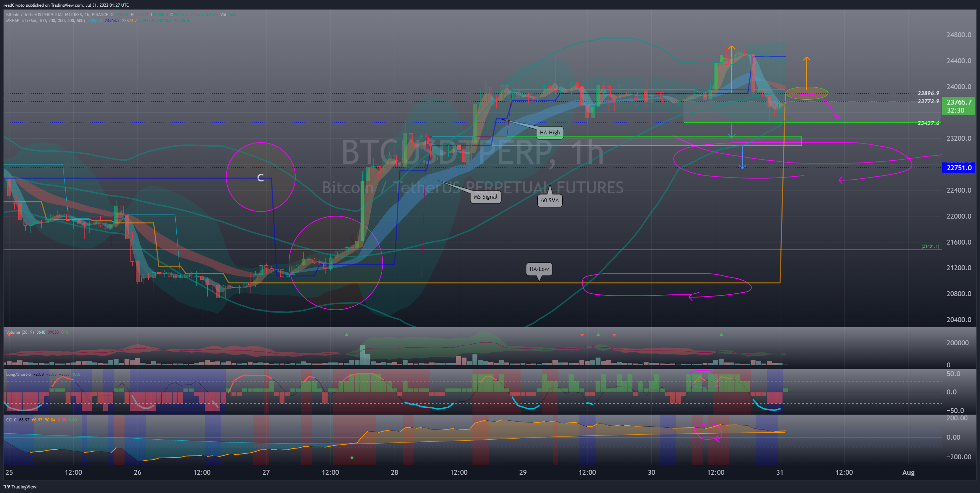Click the green line label (21481.1)
Viewport: 980px width, 493px height.
[930, 246]
